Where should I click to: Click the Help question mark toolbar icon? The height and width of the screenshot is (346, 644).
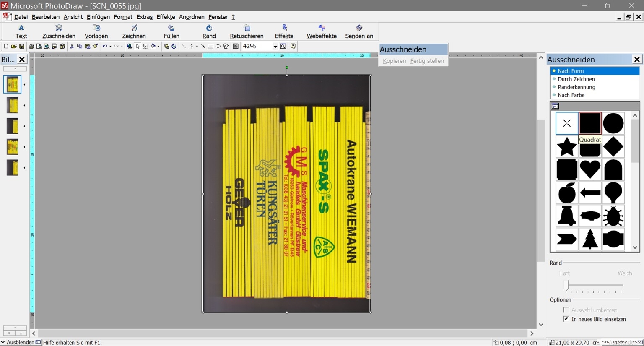pos(293,46)
